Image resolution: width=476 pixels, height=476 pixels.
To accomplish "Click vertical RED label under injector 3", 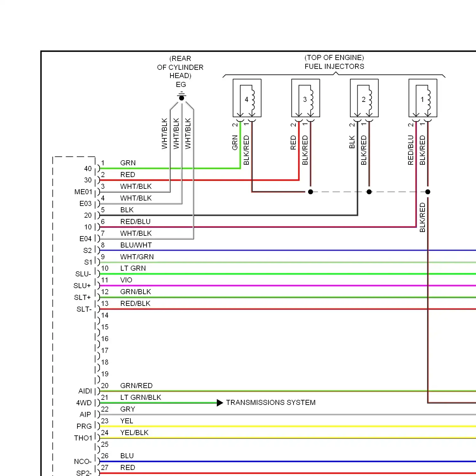I will click(x=293, y=142).
